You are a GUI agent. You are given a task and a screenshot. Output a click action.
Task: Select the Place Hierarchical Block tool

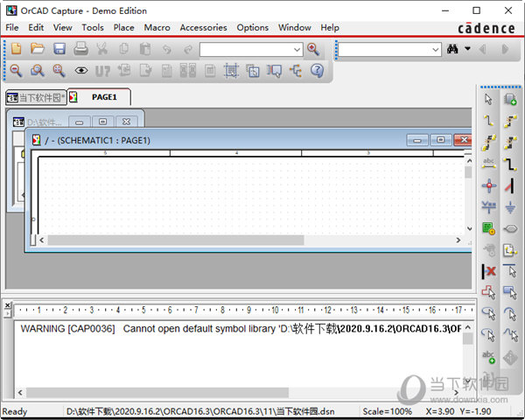[x=488, y=228]
